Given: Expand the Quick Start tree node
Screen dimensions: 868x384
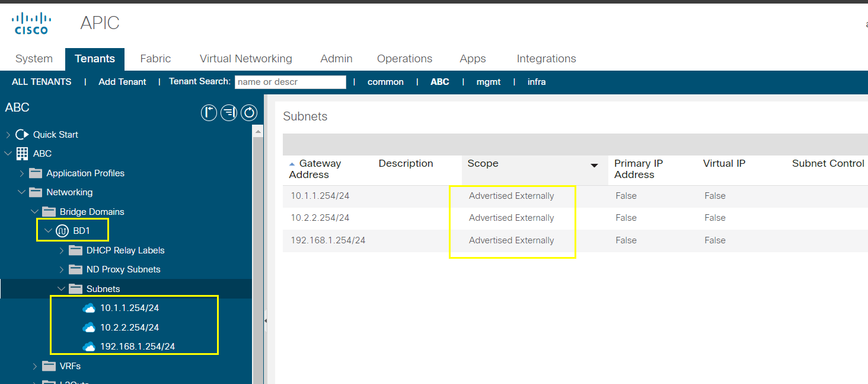Looking at the screenshot, I should [x=8, y=135].
